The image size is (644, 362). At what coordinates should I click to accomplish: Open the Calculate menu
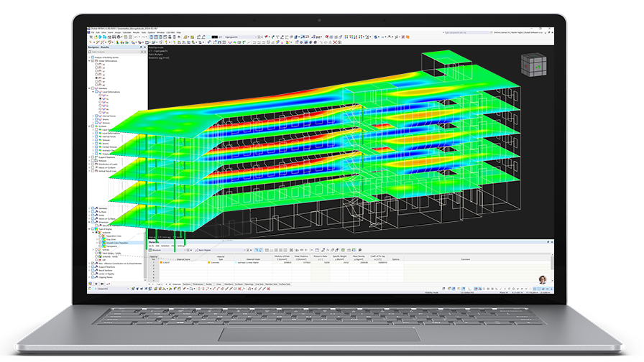click(127, 32)
